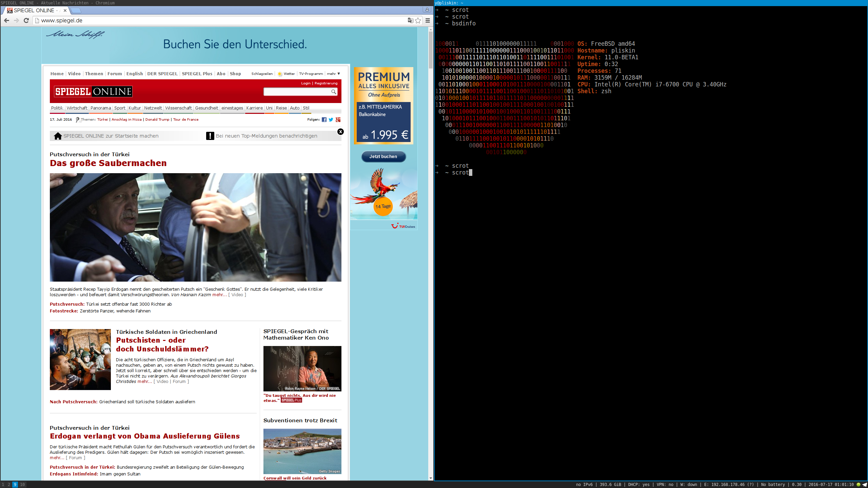Screen dimensions: 868x488
Task: Select the Sport section tab
Action: click(x=120, y=108)
